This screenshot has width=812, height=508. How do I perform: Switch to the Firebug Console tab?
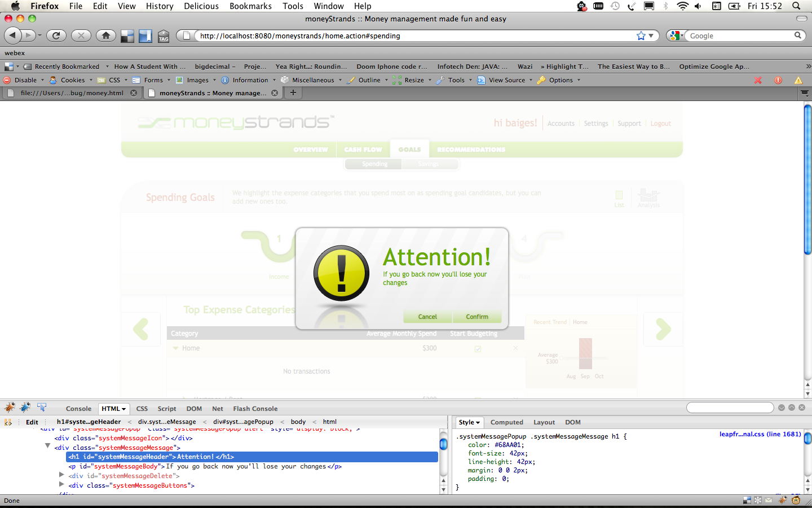coord(78,409)
